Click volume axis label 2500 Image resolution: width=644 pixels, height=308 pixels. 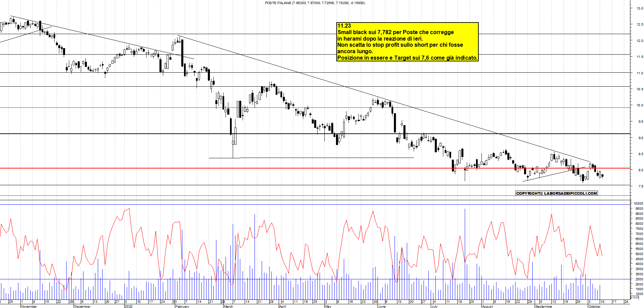(639, 279)
